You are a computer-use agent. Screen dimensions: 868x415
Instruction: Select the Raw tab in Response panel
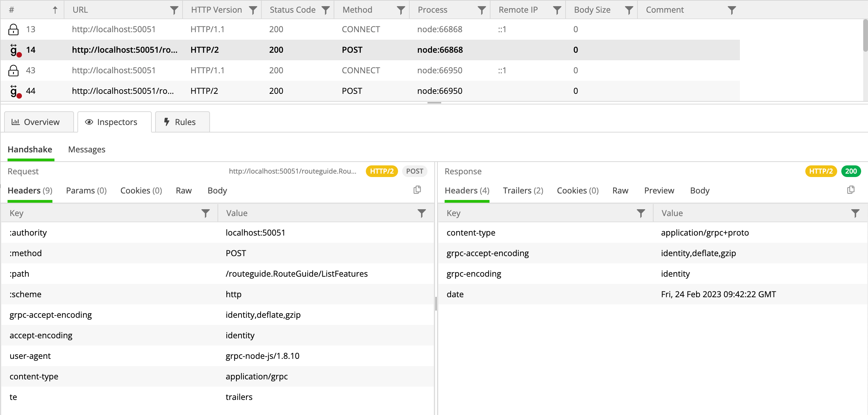coord(620,190)
